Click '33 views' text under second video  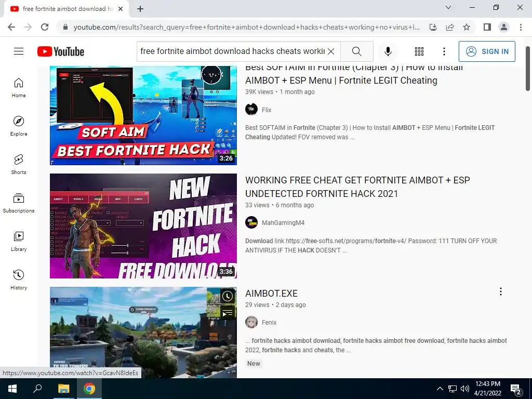pos(257,205)
